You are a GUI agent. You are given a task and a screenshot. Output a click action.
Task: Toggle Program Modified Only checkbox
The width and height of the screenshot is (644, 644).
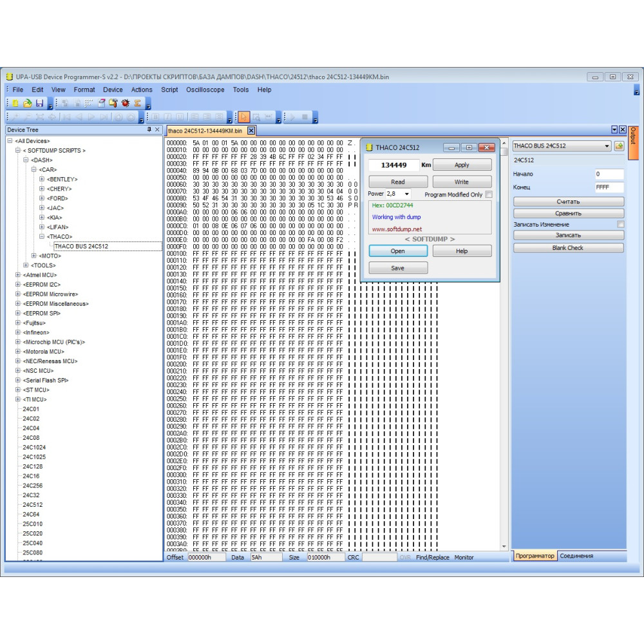click(489, 194)
